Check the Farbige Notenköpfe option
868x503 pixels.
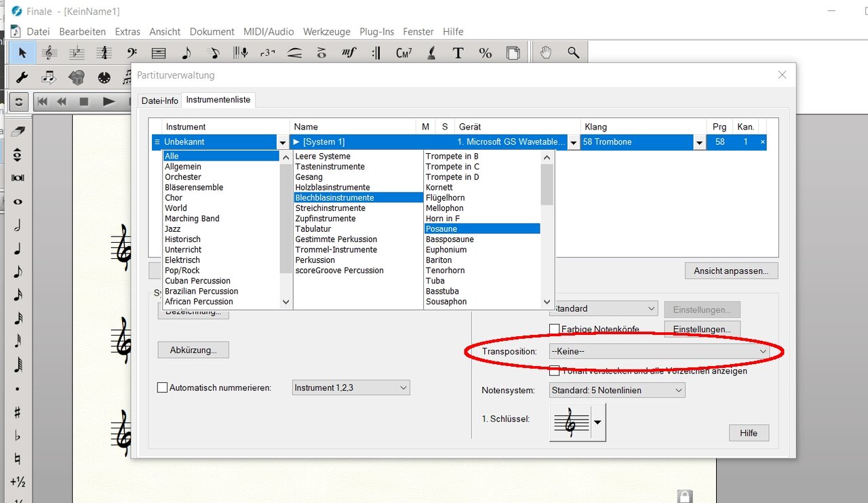[x=555, y=329]
